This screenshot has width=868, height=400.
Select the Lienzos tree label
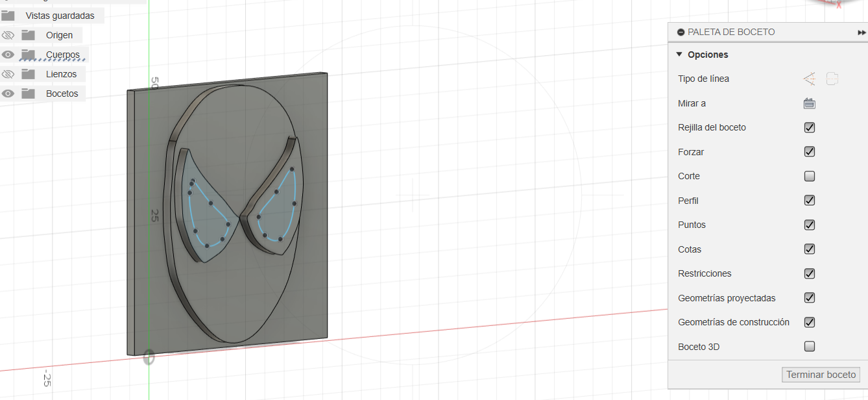pos(61,74)
